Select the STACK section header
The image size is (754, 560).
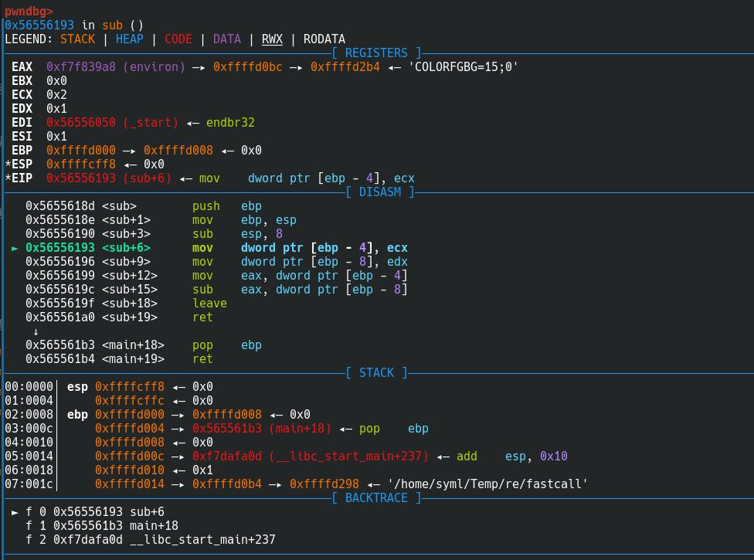tap(376, 373)
